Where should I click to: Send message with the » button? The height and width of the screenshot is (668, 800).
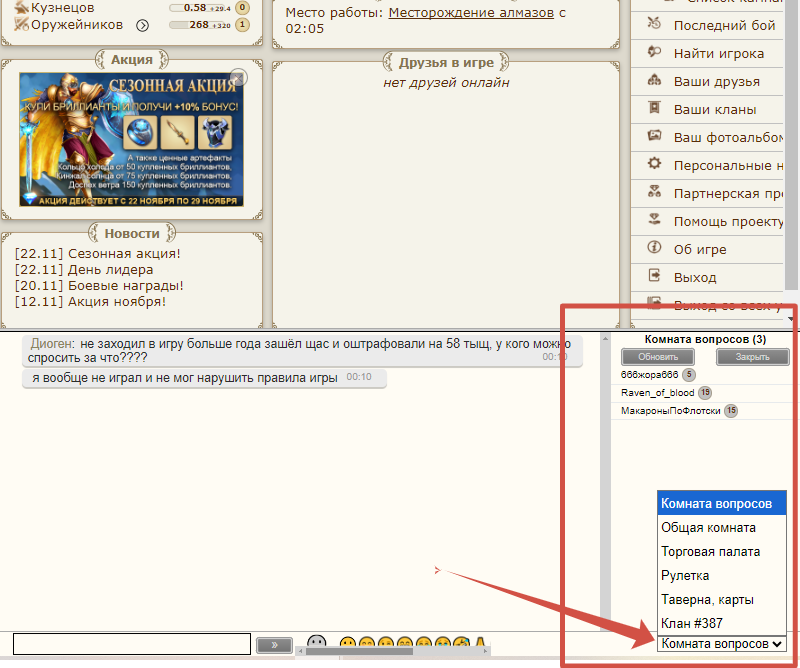coord(274,645)
